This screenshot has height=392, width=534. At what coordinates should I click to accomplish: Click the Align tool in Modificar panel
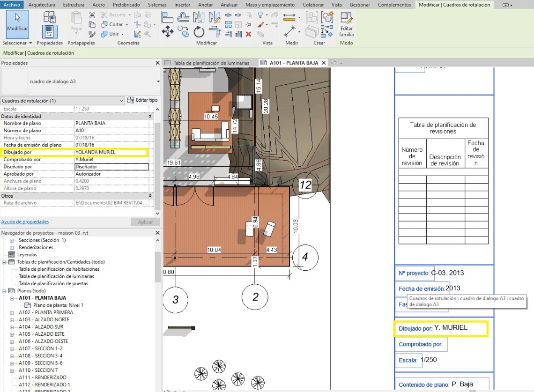coord(168,17)
